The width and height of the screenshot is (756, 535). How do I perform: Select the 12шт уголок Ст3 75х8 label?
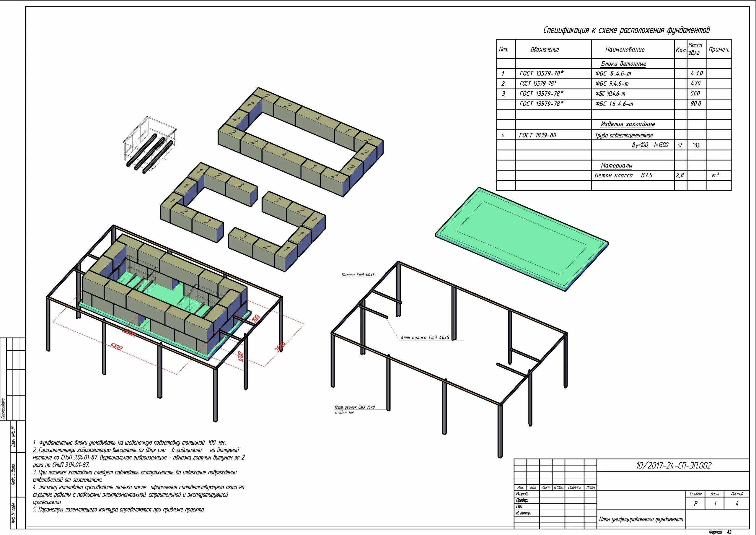355,407
